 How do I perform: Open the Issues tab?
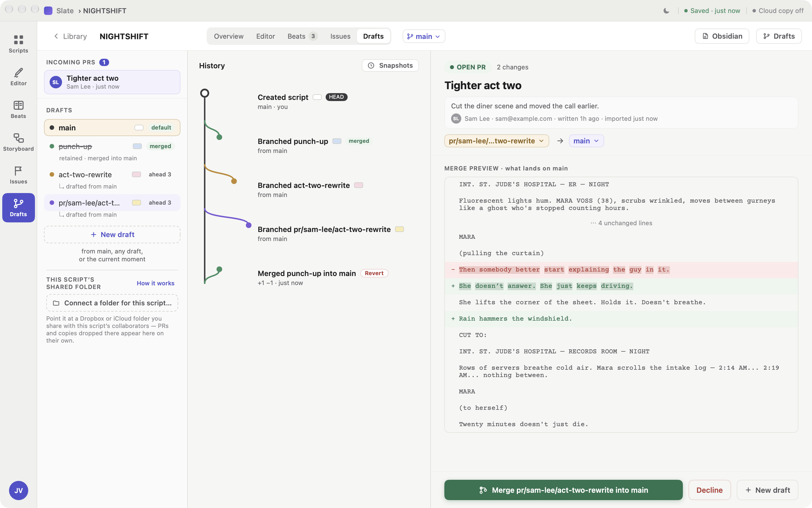click(340, 36)
